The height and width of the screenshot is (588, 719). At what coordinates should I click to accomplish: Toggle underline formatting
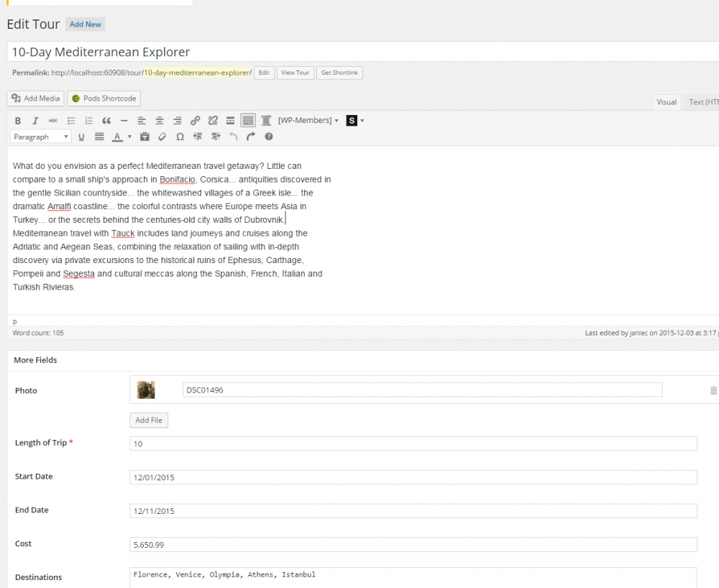[x=81, y=137]
